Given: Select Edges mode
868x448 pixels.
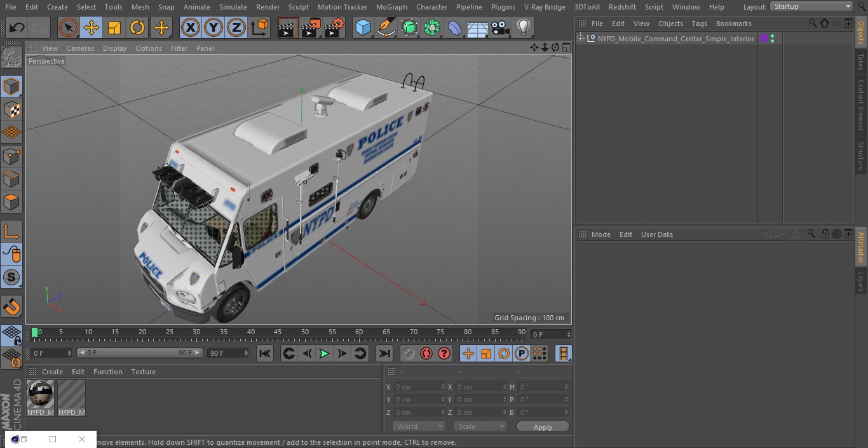Looking at the screenshot, I should (x=12, y=179).
